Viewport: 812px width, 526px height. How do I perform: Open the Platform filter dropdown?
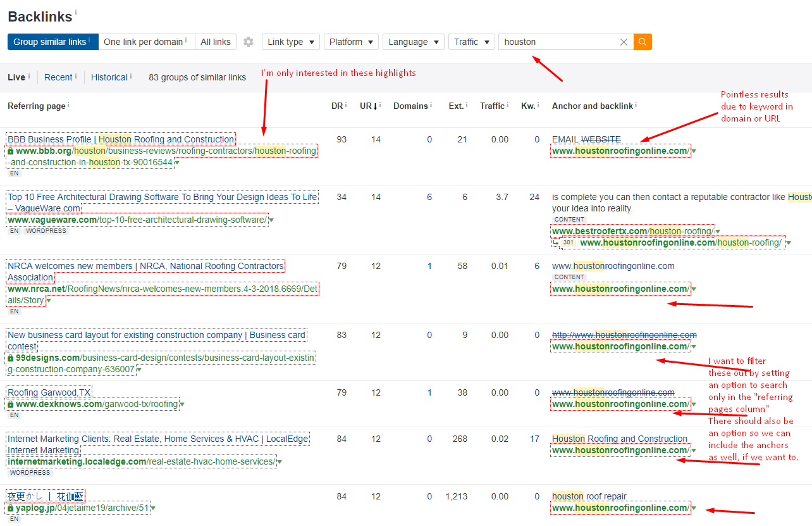pyautogui.click(x=352, y=42)
